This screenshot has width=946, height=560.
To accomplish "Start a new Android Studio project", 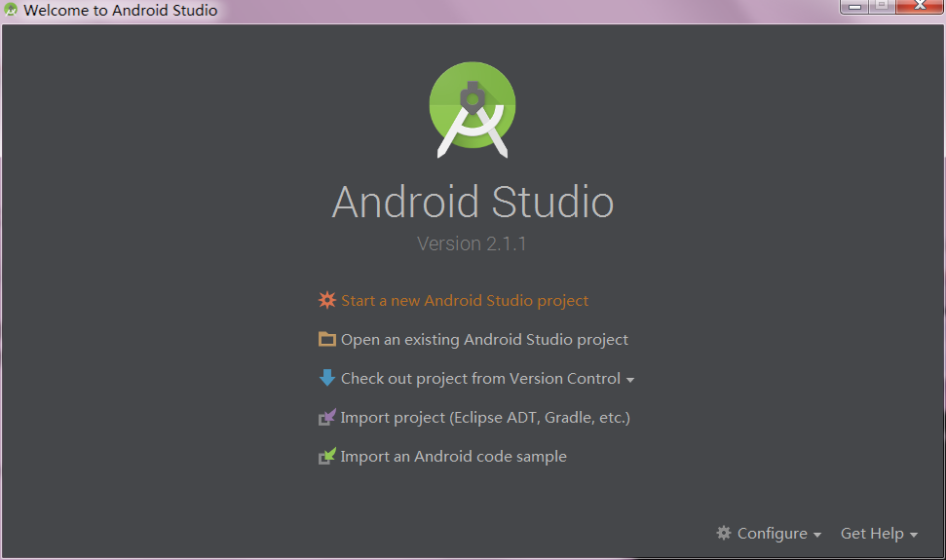I will pyautogui.click(x=465, y=300).
